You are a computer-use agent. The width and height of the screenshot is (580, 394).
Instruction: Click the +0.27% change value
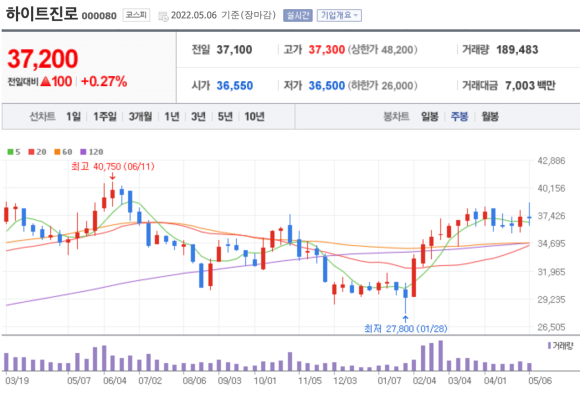(x=104, y=81)
